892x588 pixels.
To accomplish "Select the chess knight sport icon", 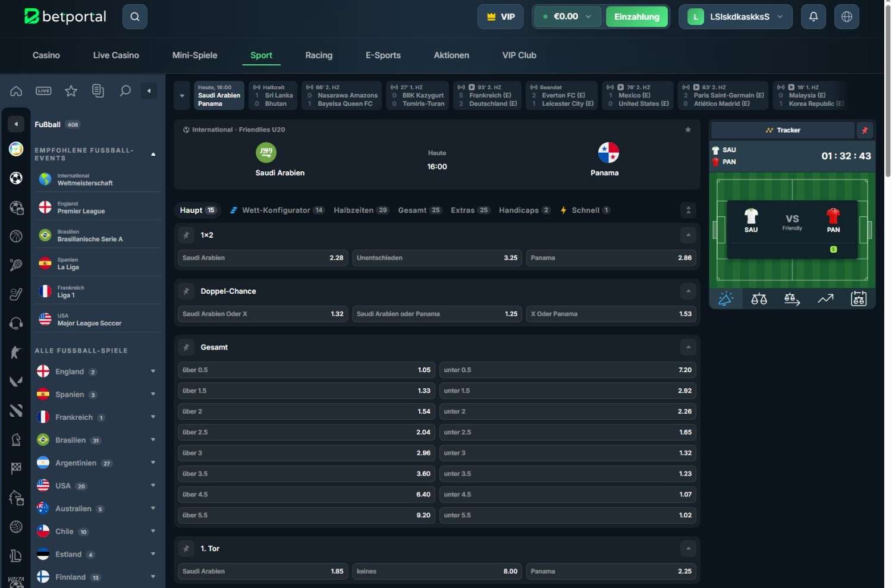I will [x=16, y=439].
